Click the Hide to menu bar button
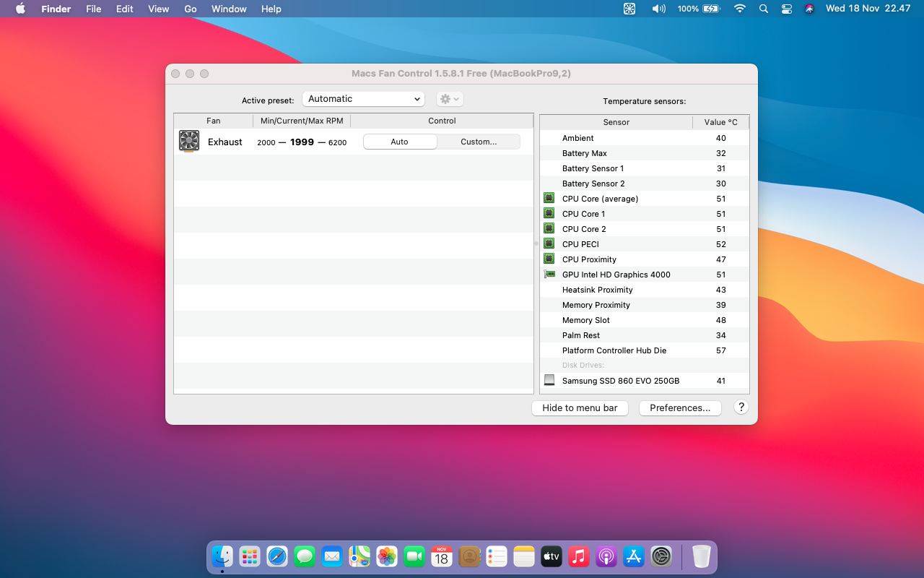The image size is (924, 578). pos(580,408)
